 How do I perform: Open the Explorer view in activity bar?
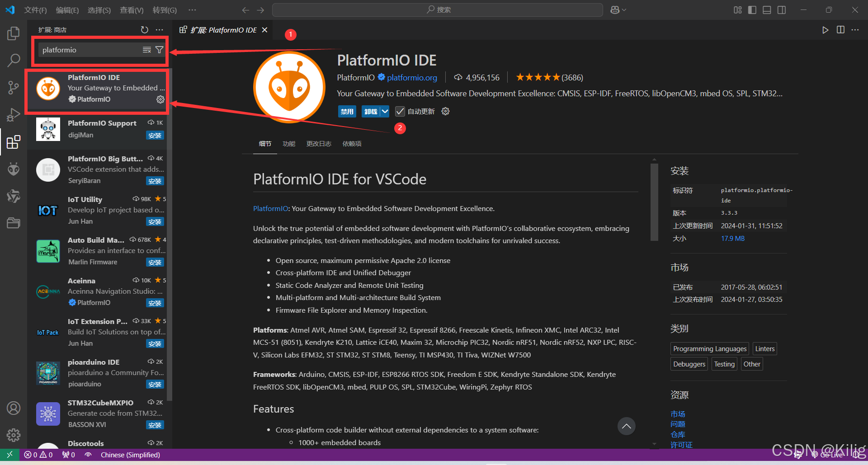14,33
